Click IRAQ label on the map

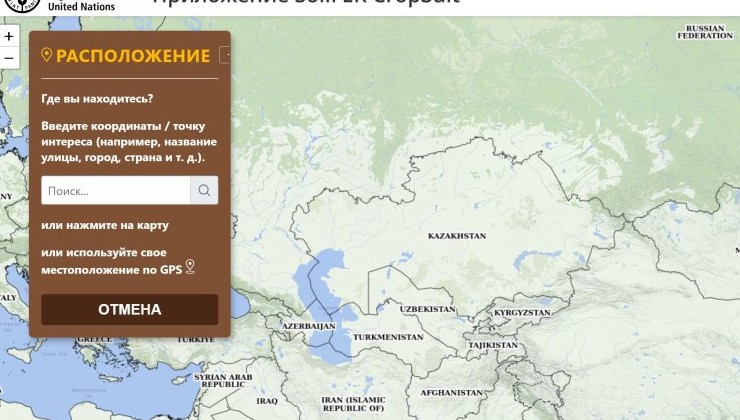(267, 401)
